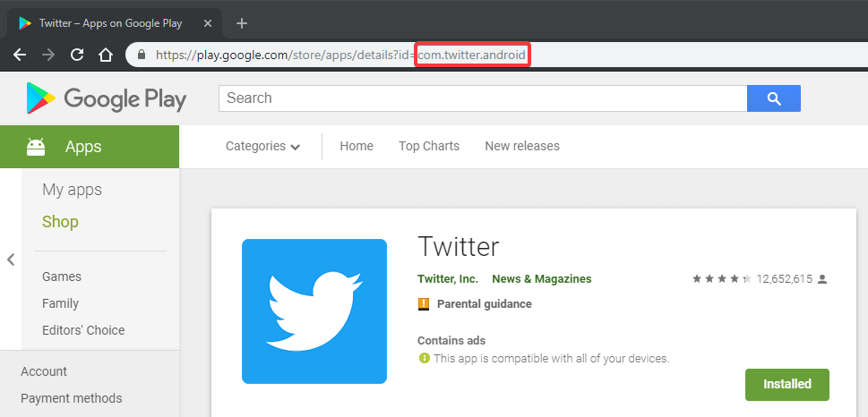Click the Twitter bird app icon

314,311
